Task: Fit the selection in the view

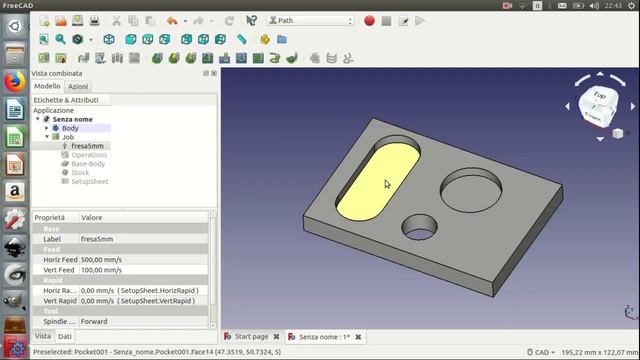Action: (60, 39)
